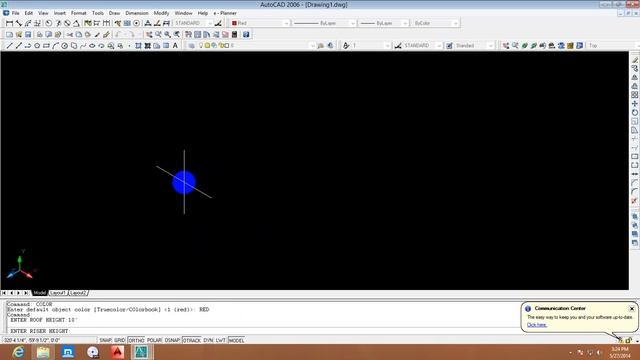
Task: Click the Move tool in the Modify toolbar
Action: click(635, 104)
